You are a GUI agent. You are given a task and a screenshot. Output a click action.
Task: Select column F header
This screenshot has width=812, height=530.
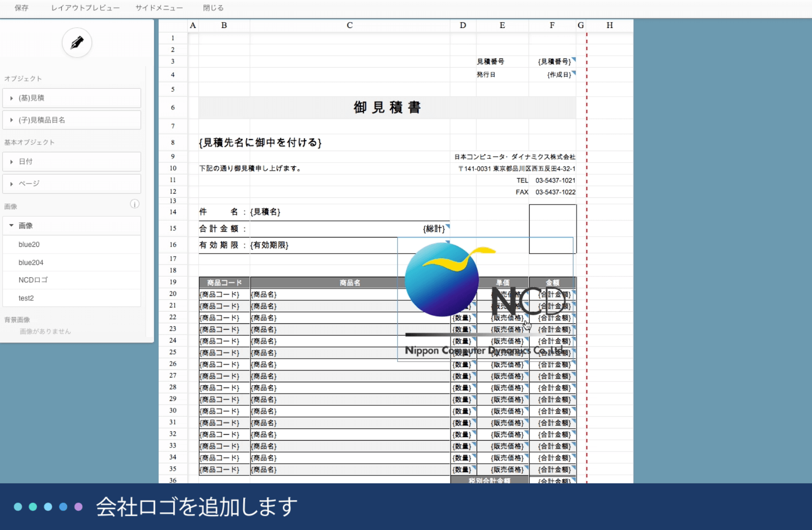pyautogui.click(x=552, y=26)
